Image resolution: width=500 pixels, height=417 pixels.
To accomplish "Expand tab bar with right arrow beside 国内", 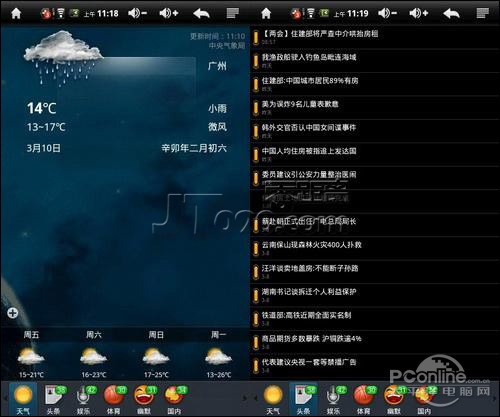I will [245, 398].
